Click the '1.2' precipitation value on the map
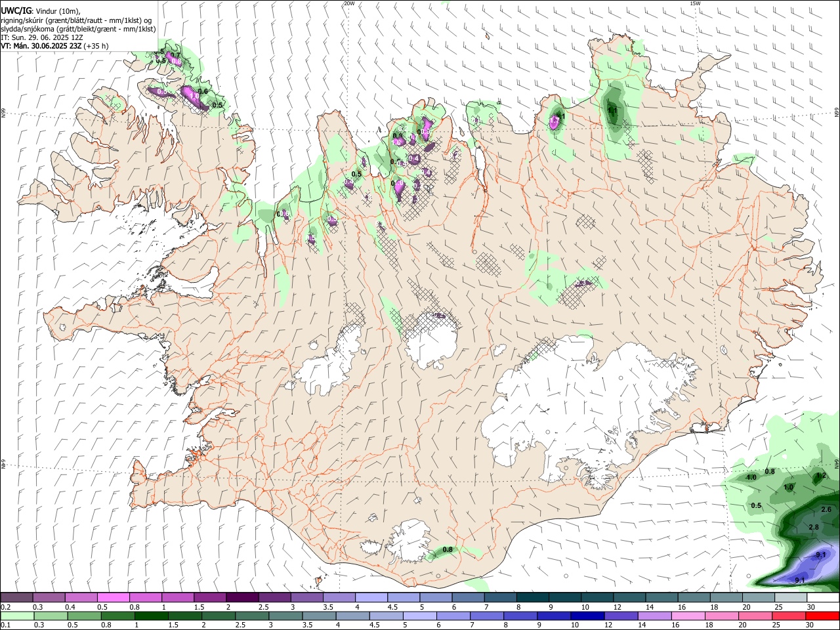The width and height of the screenshot is (840, 630). pos(820,476)
